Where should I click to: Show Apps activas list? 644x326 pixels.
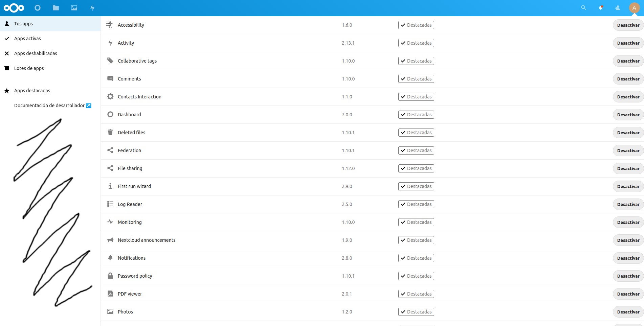[x=50, y=39]
